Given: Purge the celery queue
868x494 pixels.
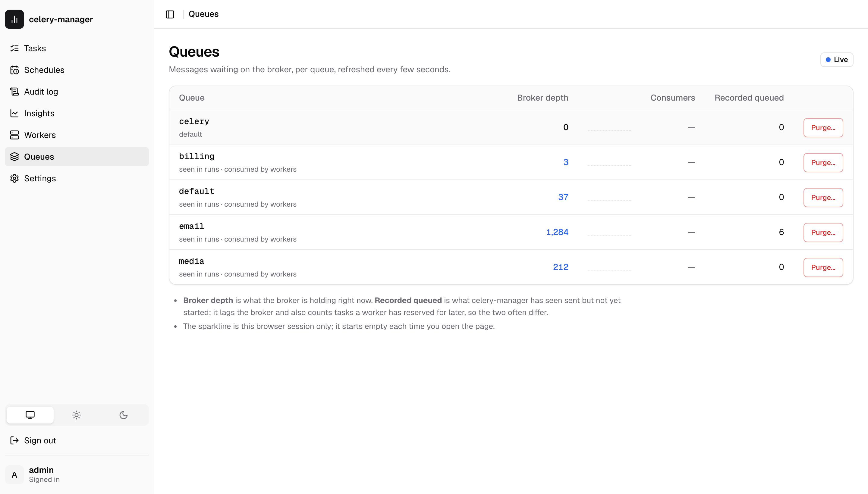Looking at the screenshot, I should click(823, 128).
